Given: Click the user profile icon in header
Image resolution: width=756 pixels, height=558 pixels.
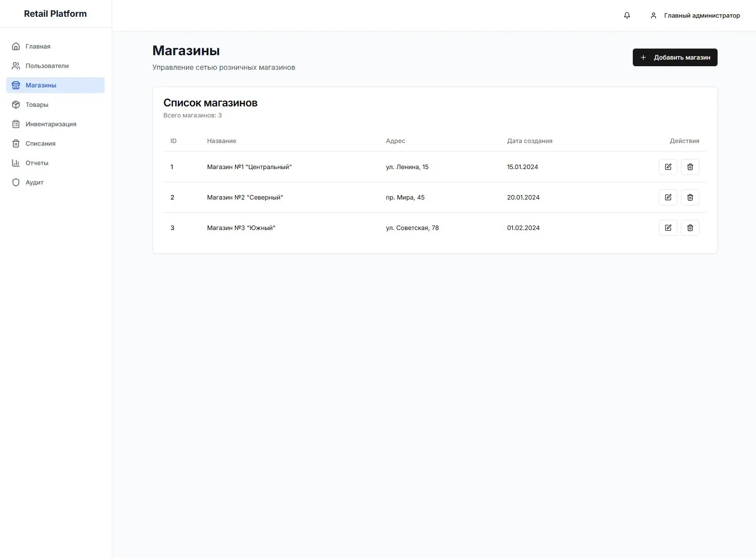Looking at the screenshot, I should [x=653, y=15].
